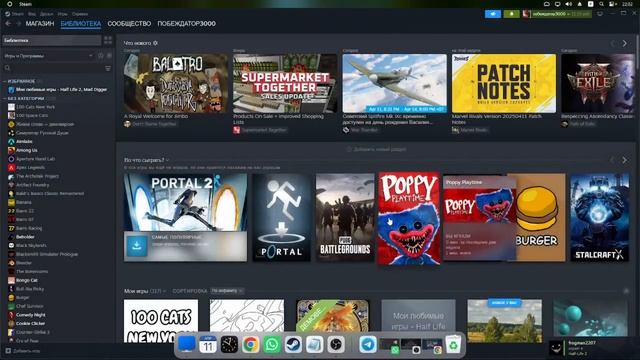Click the blue announcements megaphone button
Image resolution: width=640 pixels, height=360 pixels.
click(x=493, y=14)
